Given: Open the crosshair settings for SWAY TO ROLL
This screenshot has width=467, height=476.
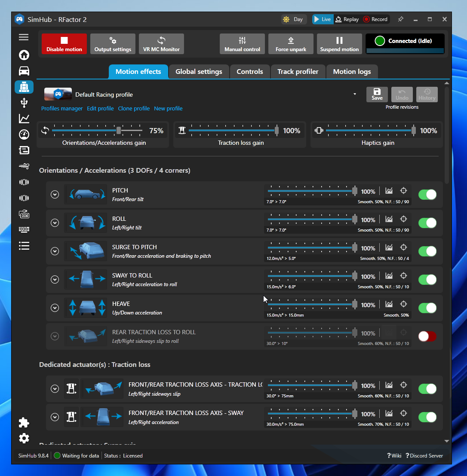Looking at the screenshot, I should click(x=403, y=276).
